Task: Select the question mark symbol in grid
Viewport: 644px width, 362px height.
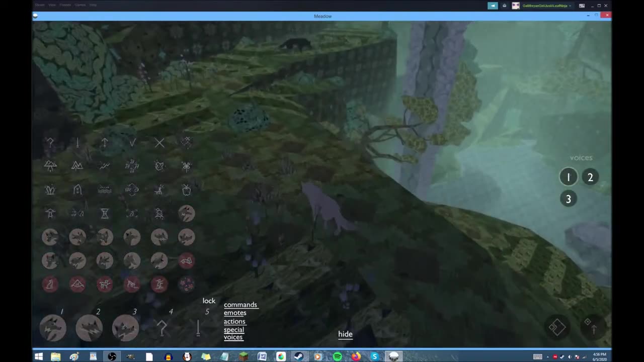Action: (x=50, y=143)
